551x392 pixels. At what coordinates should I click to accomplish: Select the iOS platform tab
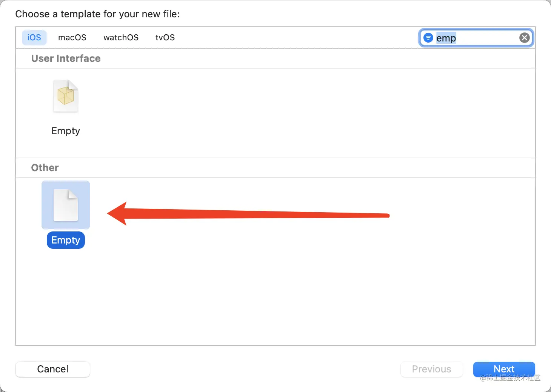tap(34, 38)
